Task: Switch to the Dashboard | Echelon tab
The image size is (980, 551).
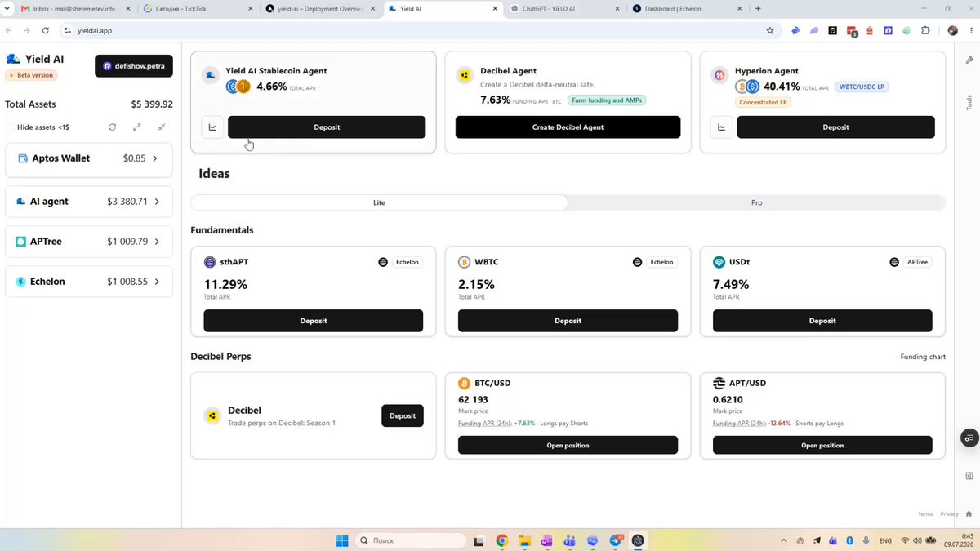Action: click(686, 9)
